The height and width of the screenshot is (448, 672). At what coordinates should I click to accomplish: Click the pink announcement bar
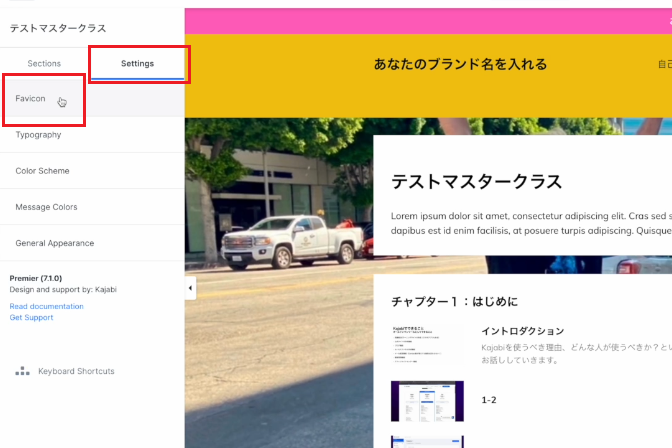[x=428, y=21]
